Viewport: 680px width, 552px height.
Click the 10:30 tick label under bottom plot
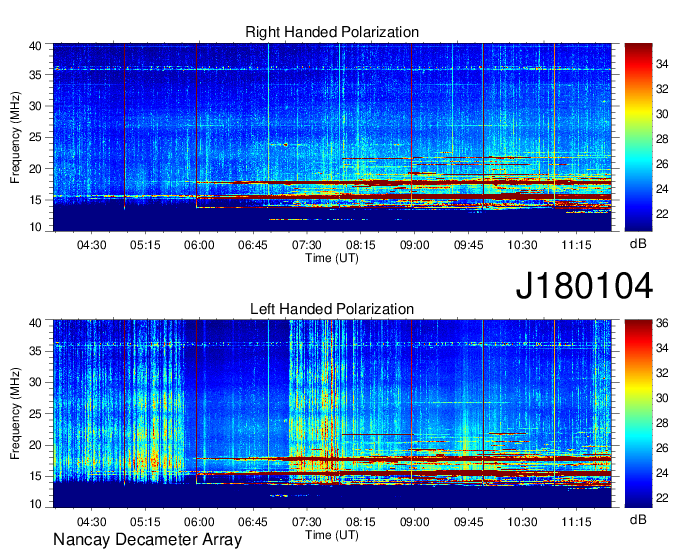pyautogui.click(x=522, y=522)
